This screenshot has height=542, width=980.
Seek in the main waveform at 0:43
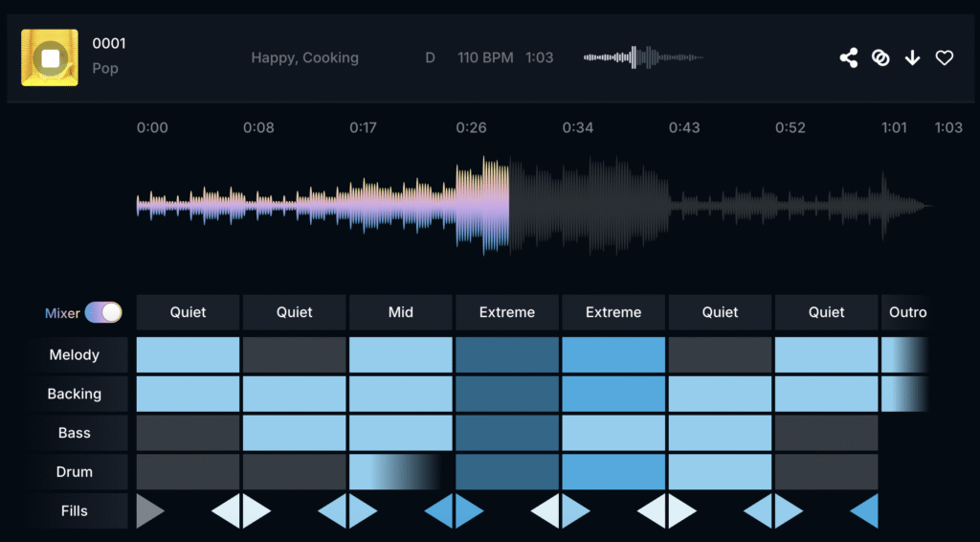click(683, 205)
